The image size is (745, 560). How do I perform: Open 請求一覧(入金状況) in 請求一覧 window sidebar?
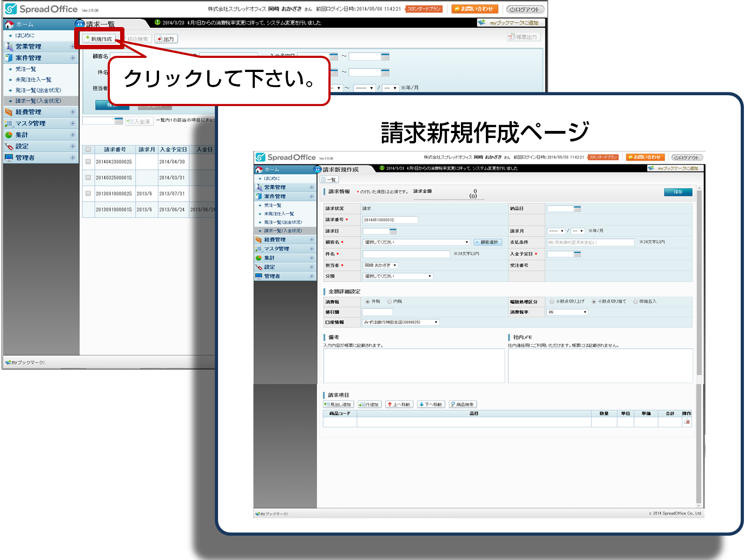pos(38,101)
